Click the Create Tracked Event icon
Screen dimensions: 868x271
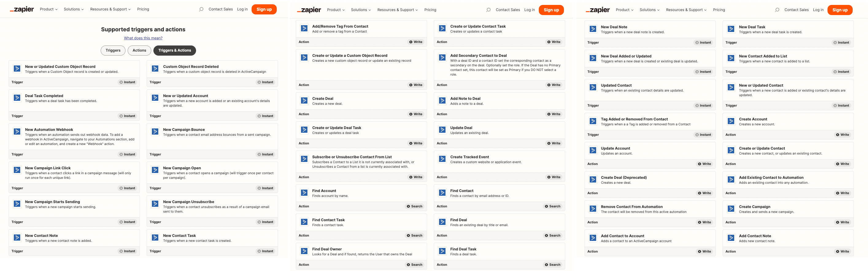click(442, 159)
